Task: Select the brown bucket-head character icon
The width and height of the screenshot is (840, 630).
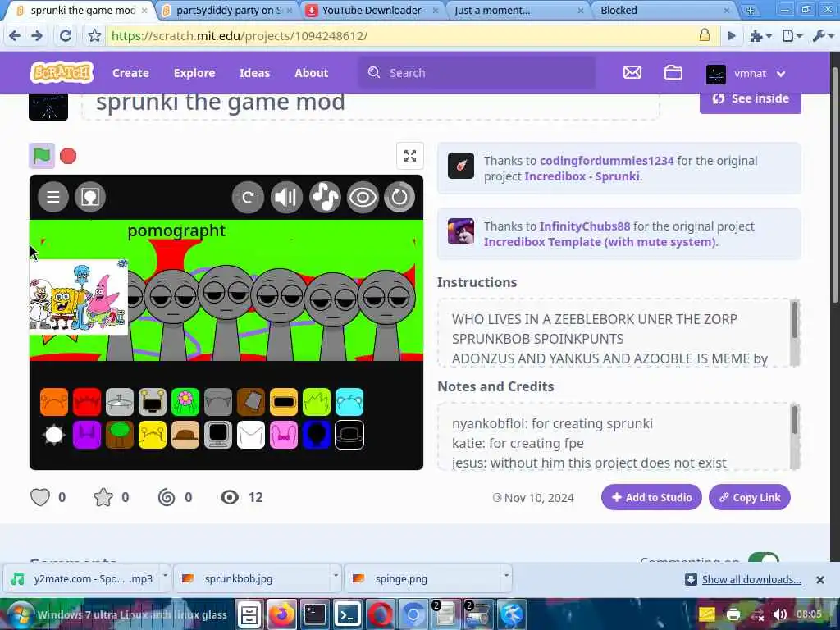Action: (251, 402)
